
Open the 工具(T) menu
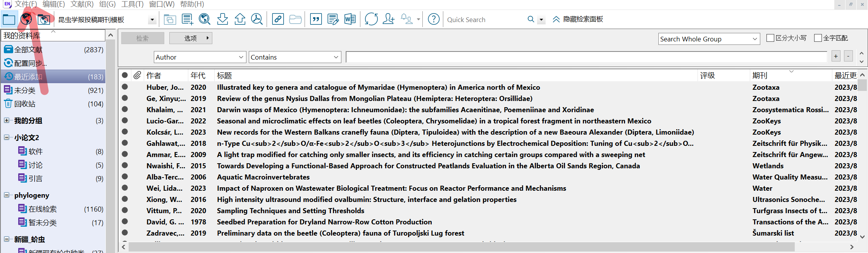(132, 4)
